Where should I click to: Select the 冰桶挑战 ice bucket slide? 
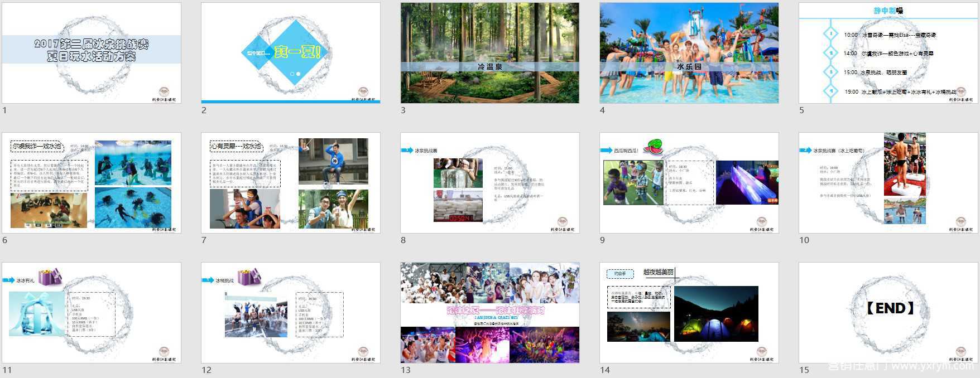291,313
